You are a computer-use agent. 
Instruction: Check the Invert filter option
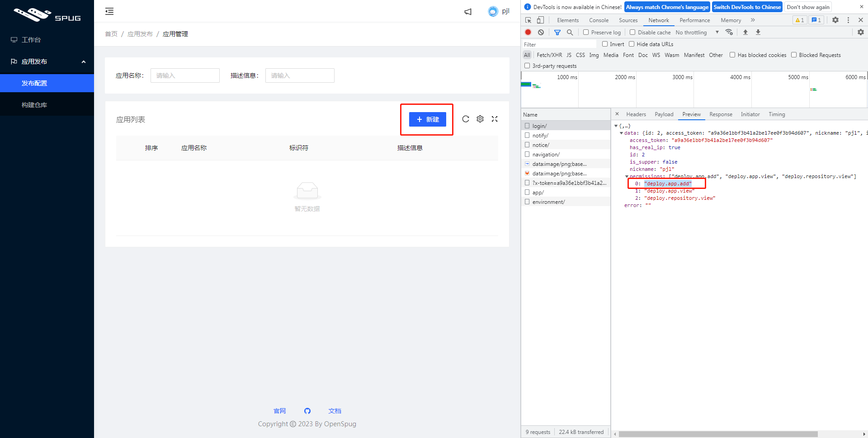point(605,44)
